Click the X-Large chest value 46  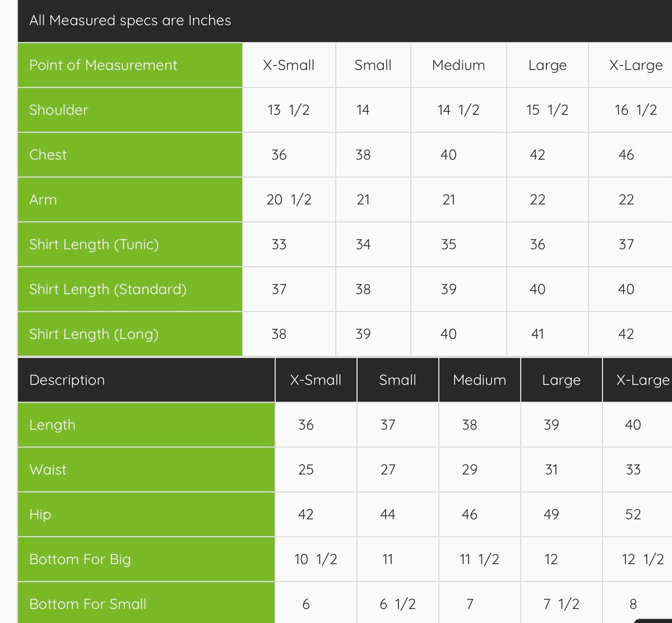626,155
